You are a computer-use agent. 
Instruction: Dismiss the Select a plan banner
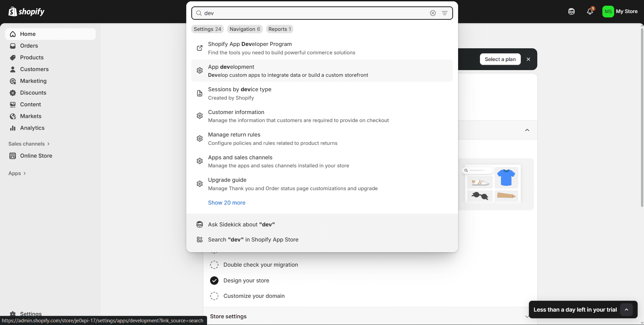click(529, 59)
